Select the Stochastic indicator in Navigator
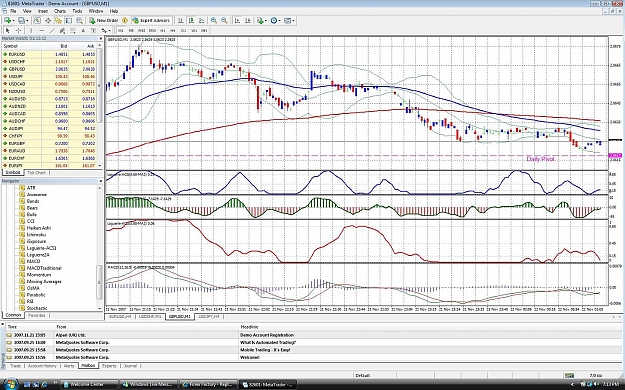625x390 pixels. tap(37, 308)
